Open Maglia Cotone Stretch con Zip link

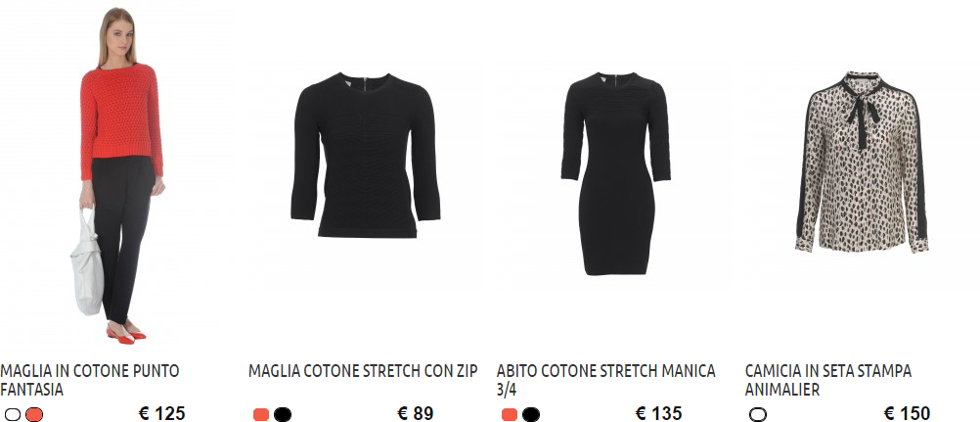click(x=363, y=371)
